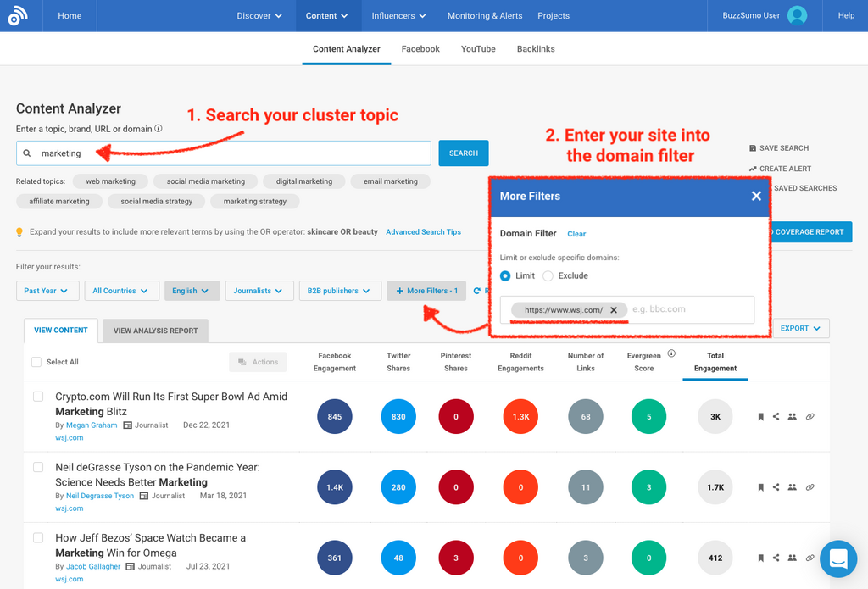The width and height of the screenshot is (868, 589).
Task: Click the domain filter input field
Action: click(687, 310)
